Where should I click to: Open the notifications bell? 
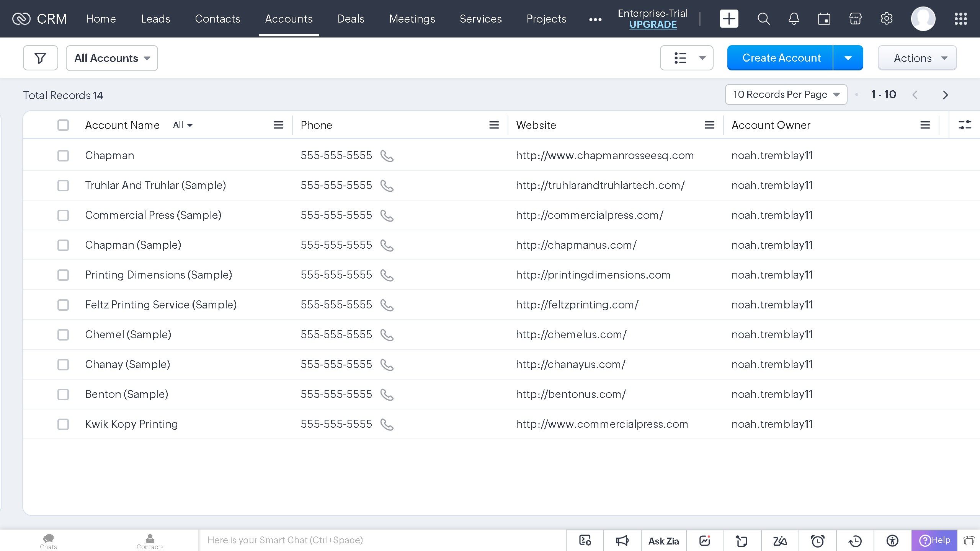point(794,19)
